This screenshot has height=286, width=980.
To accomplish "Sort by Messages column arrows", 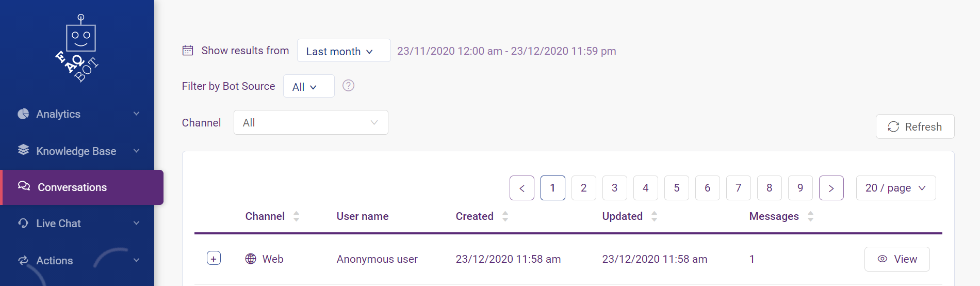I will pyautogui.click(x=810, y=216).
